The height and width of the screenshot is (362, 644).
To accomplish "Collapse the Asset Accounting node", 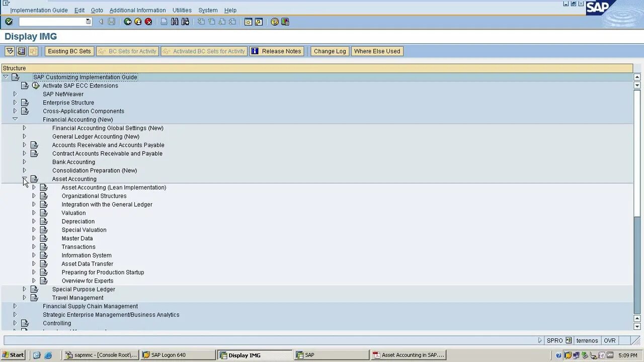I will (24, 178).
